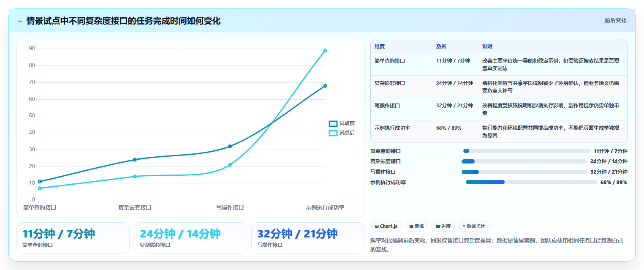The width and height of the screenshot is (644, 270).
Task: Click the 简单查询接口 progress row label
Action: [x=386, y=151]
